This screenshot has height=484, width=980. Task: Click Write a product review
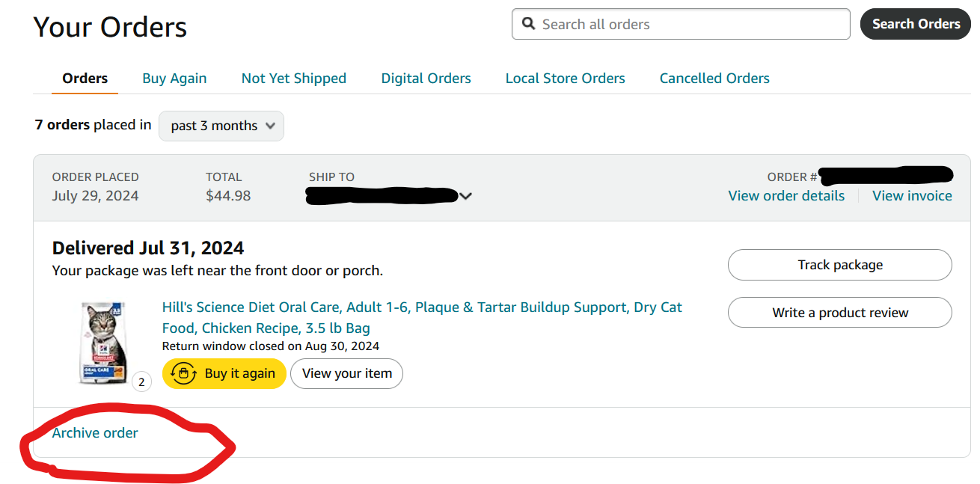[839, 313]
